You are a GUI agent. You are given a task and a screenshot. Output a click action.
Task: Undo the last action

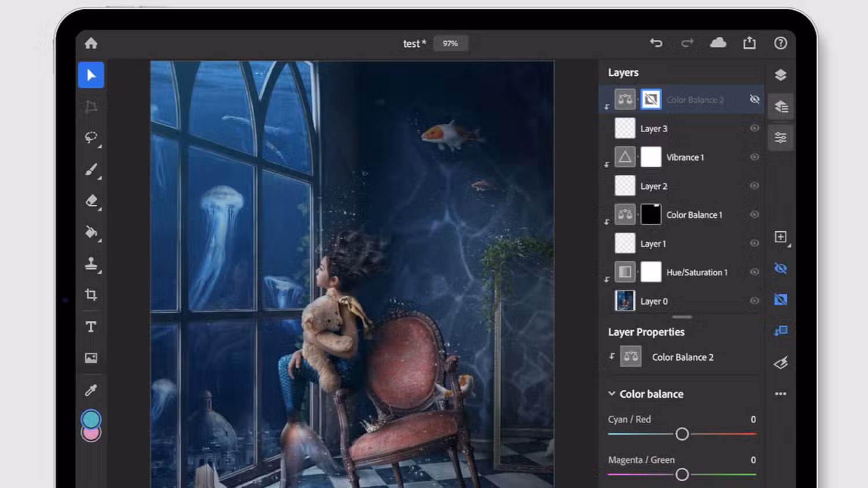tap(656, 43)
